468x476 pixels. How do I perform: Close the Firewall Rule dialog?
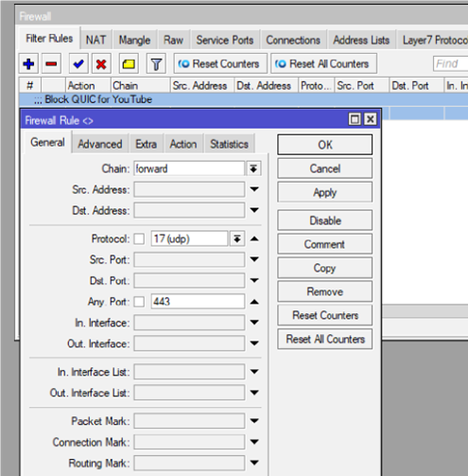point(371,119)
